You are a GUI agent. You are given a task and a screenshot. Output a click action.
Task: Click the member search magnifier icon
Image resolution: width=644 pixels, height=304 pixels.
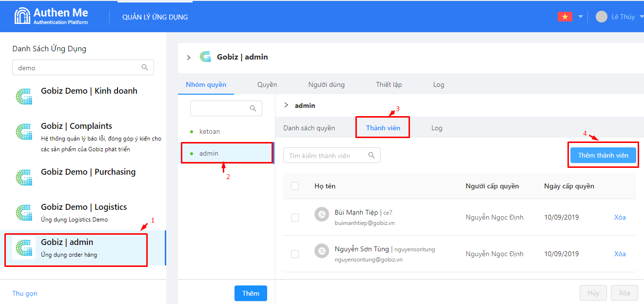(371, 155)
